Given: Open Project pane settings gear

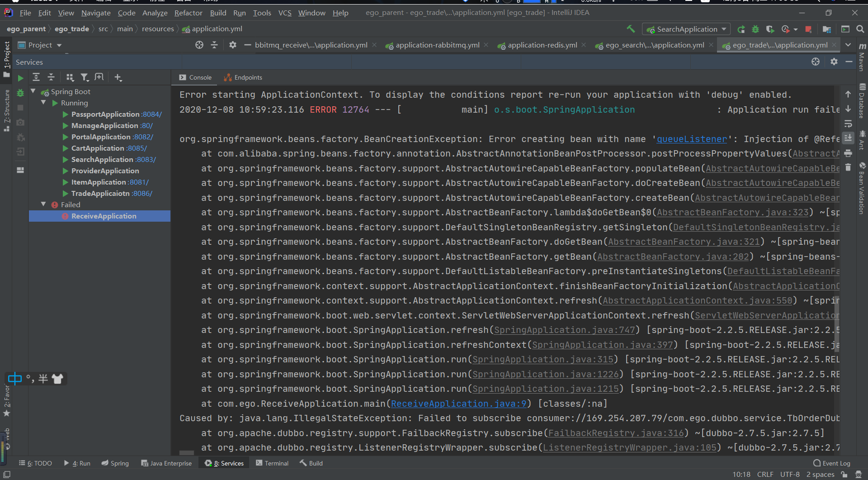Looking at the screenshot, I should click(233, 45).
